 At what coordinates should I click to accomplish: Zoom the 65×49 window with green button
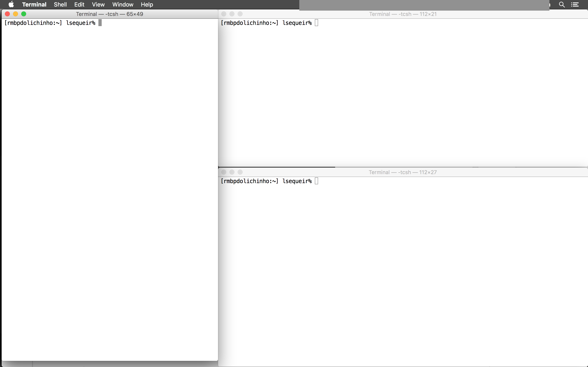click(x=23, y=14)
